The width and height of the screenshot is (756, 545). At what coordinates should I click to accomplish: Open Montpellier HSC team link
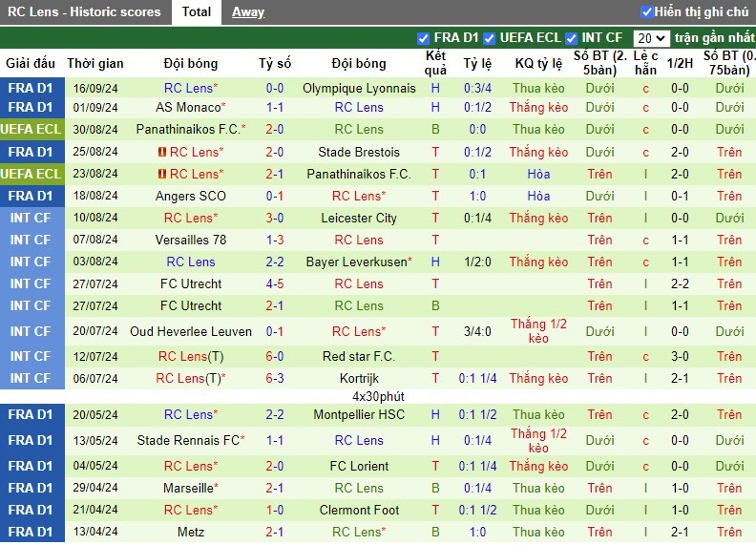[359, 414]
